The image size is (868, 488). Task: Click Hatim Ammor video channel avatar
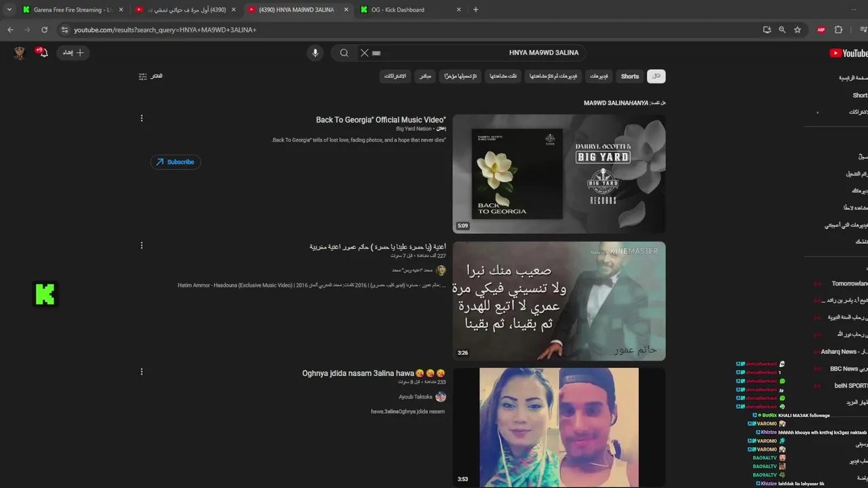pos(441,270)
